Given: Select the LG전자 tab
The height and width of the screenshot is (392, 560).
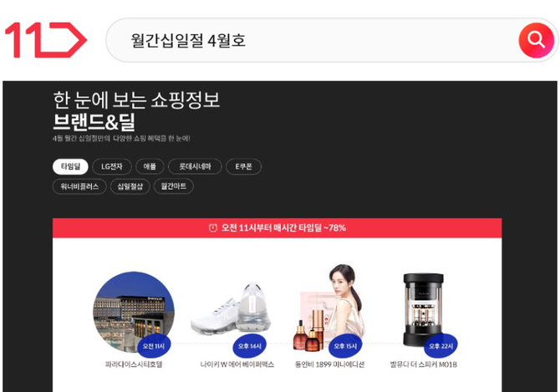Looking at the screenshot, I should click(112, 166).
